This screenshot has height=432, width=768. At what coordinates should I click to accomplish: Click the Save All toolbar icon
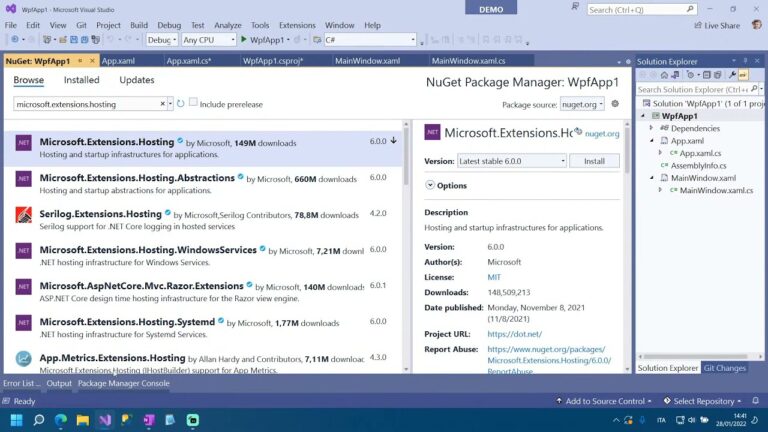(x=84, y=40)
